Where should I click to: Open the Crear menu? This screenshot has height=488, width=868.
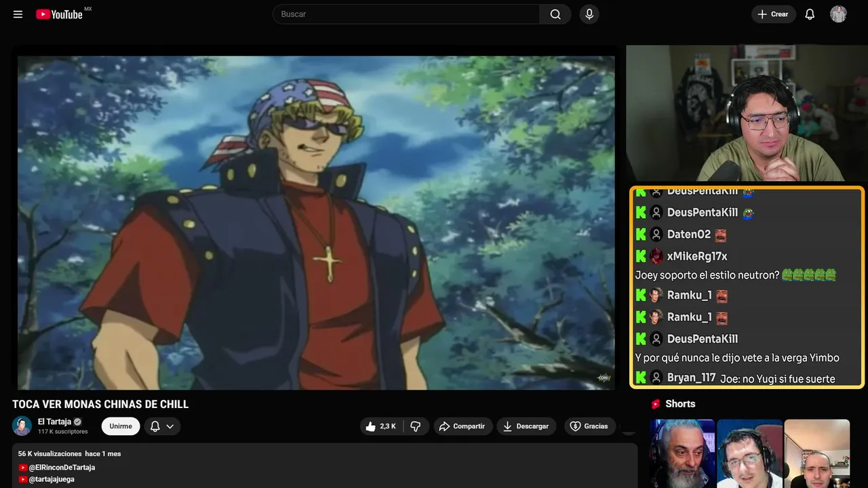coord(773,14)
